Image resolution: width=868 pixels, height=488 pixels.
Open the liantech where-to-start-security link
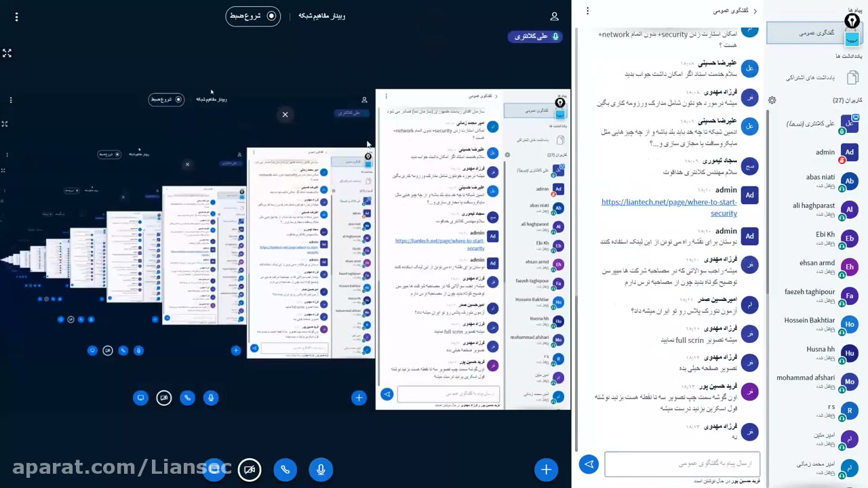point(669,207)
